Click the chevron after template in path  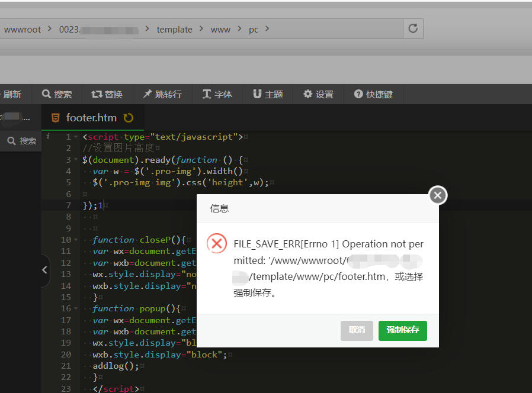click(201, 29)
